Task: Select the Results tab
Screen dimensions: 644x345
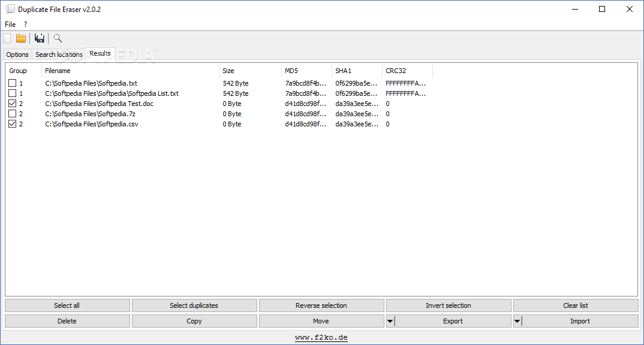Action: (100, 53)
